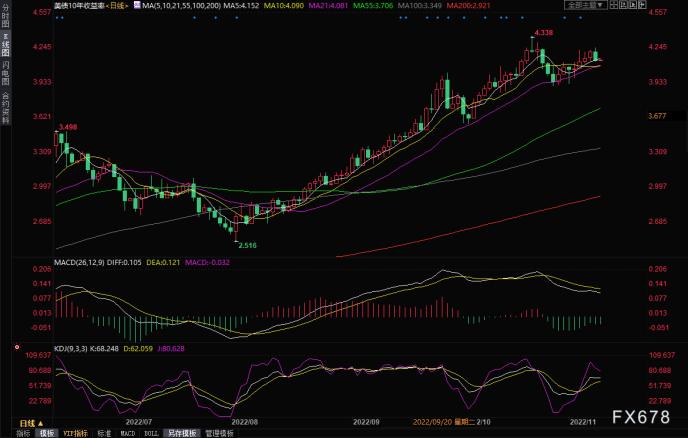Viewport: 688px width, 438px height.
Task: Open the 合约资料 sidebar tab
Action: point(5,108)
